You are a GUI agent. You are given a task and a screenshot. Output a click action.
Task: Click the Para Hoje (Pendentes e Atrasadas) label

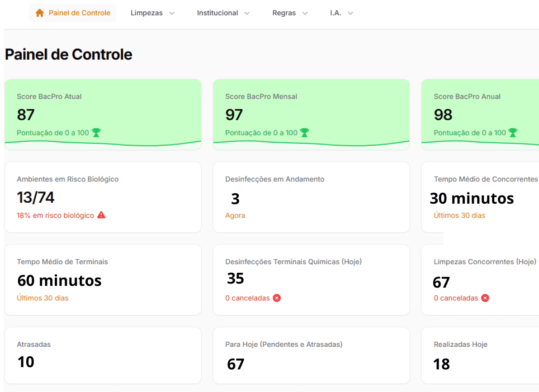(284, 345)
